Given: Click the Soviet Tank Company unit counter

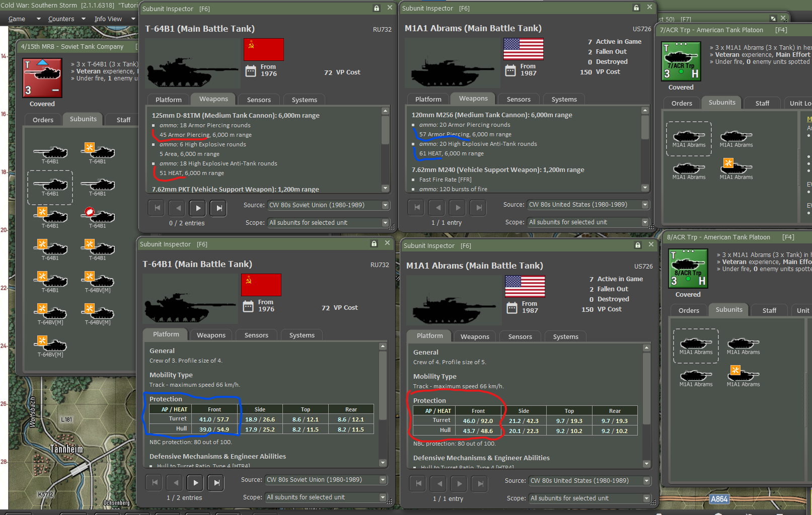Looking at the screenshot, I should (43, 78).
